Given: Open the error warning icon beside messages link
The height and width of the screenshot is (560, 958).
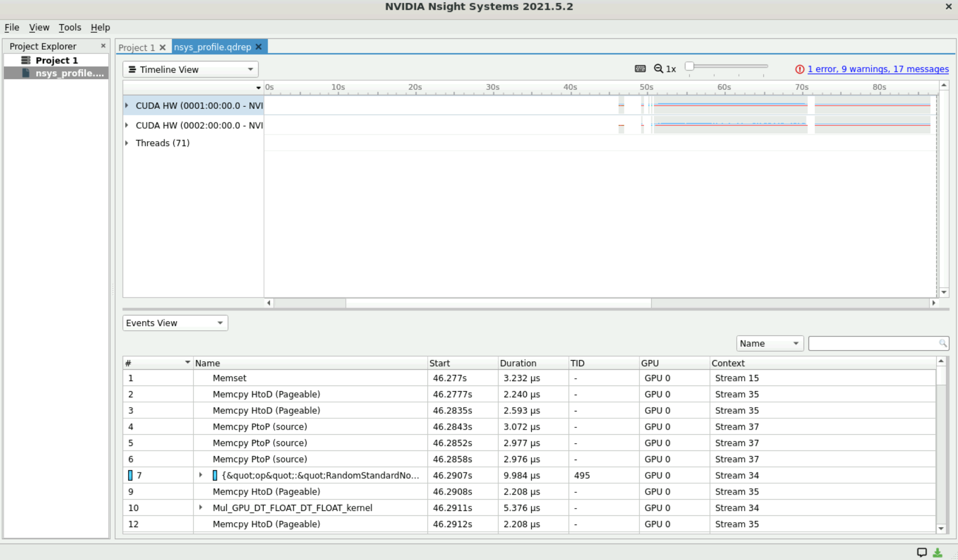Looking at the screenshot, I should click(799, 69).
